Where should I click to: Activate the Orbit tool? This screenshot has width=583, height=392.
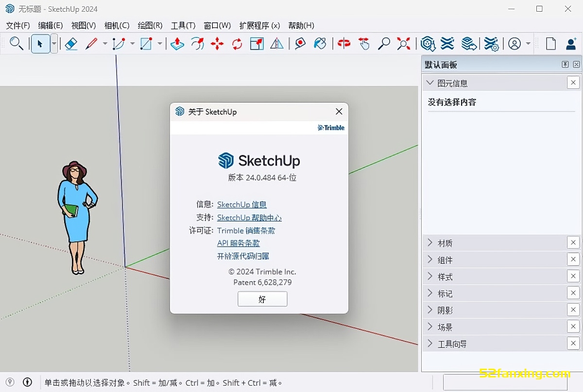[344, 44]
